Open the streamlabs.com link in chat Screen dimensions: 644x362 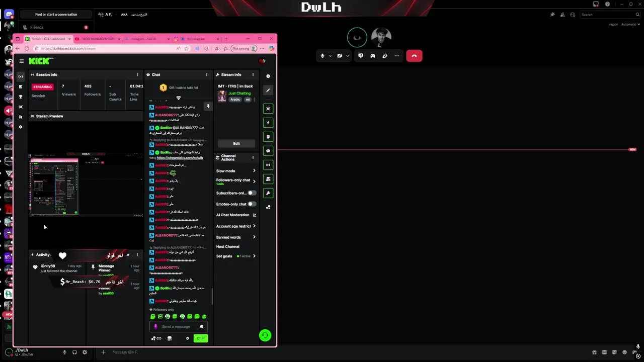[180, 158]
